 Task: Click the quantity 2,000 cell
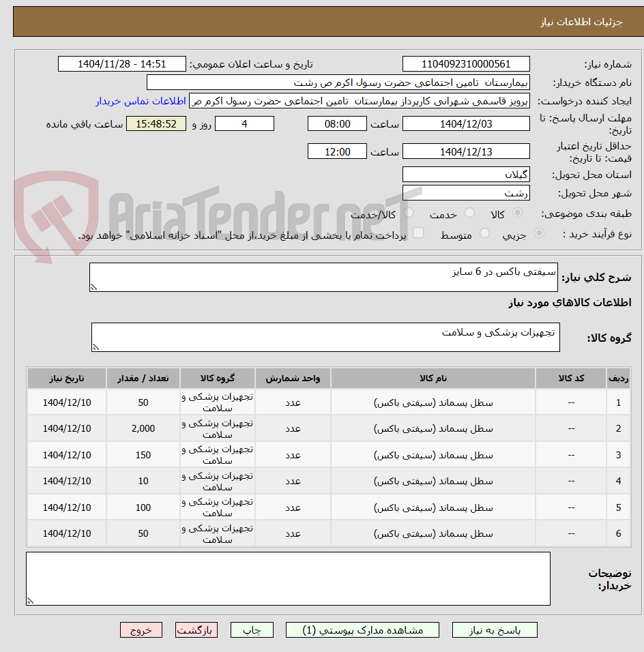coord(143,428)
